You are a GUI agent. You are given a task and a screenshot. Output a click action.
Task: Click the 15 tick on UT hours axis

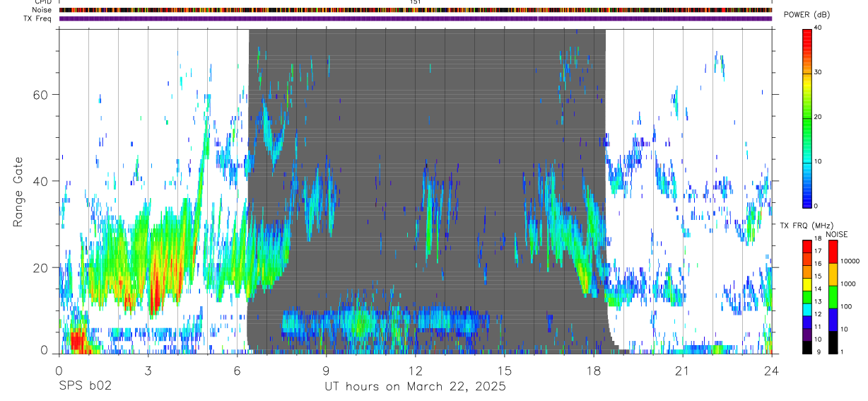pos(504,371)
